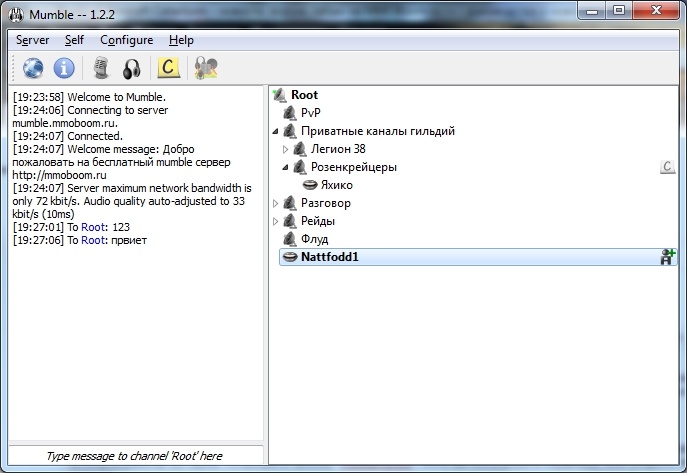The height and width of the screenshot is (473, 687).
Task: Expand the Разговор channel
Action: click(275, 203)
